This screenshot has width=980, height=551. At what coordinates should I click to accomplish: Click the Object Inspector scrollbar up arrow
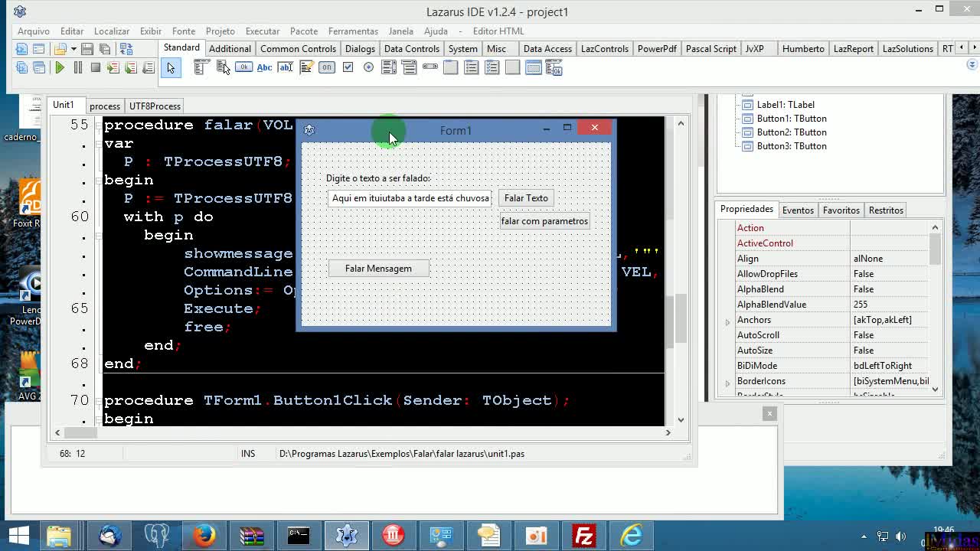[x=935, y=227]
